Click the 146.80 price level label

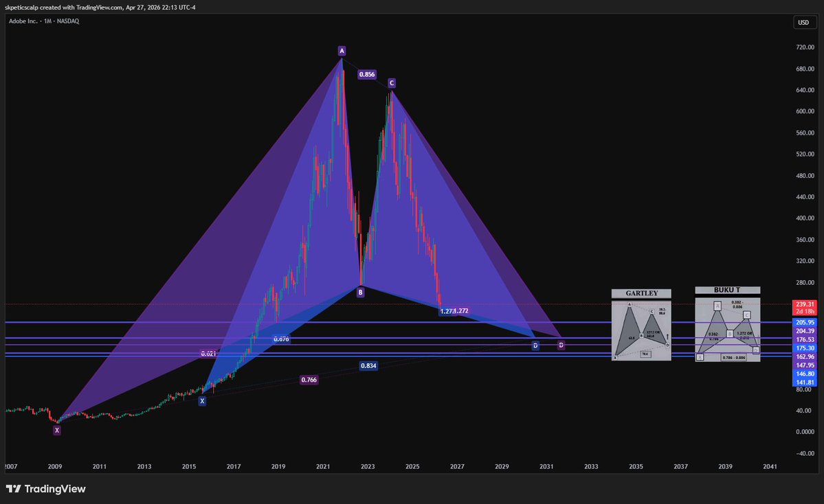click(x=805, y=374)
